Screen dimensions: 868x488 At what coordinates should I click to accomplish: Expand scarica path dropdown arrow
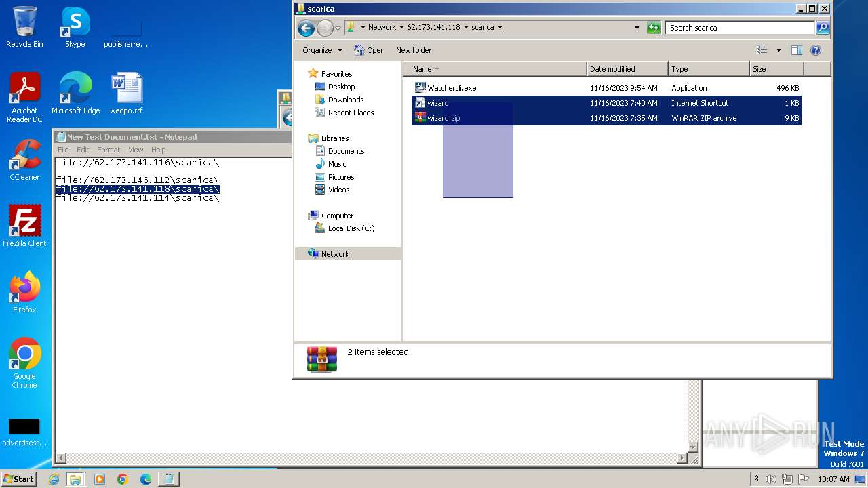tap(500, 28)
